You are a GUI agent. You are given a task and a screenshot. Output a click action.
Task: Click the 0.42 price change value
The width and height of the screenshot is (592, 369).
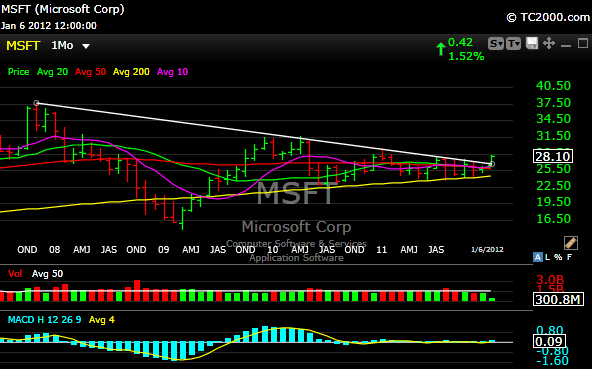[460, 42]
